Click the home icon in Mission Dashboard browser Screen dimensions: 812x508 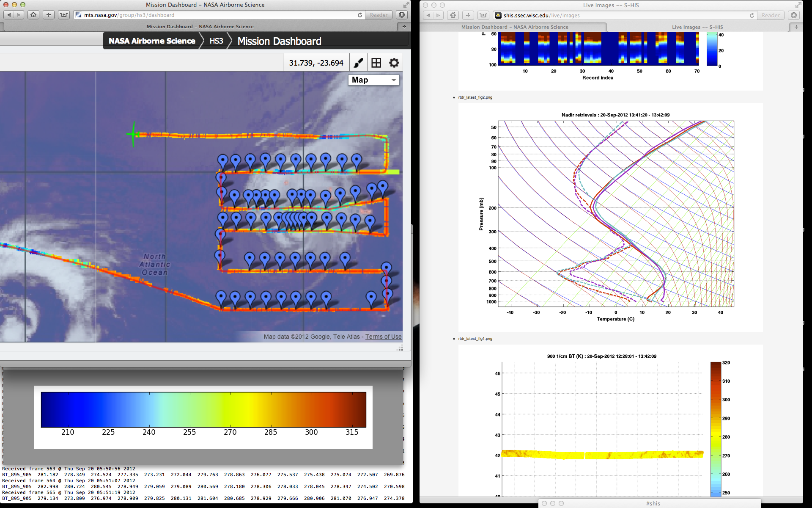pos(33,15)
